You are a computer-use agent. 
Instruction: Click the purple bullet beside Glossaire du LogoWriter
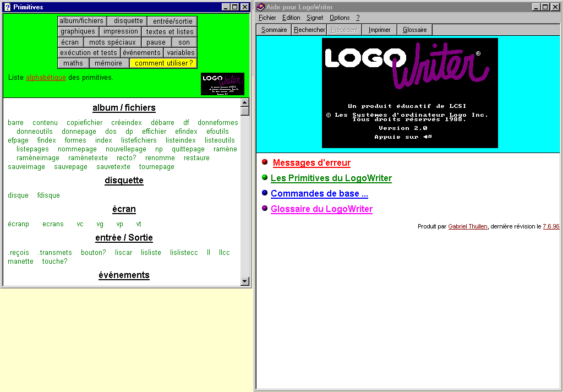(265, 208)
